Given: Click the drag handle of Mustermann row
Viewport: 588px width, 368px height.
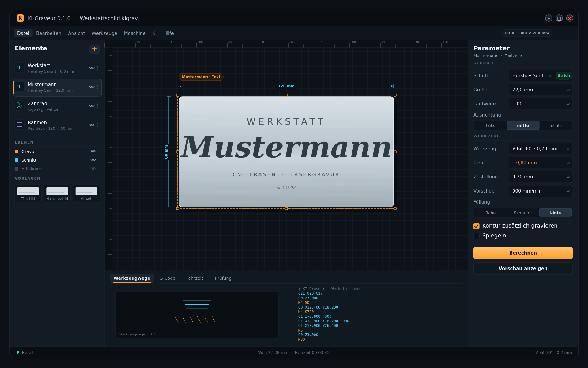Looking at the screenshot, I should pos(97,87).
